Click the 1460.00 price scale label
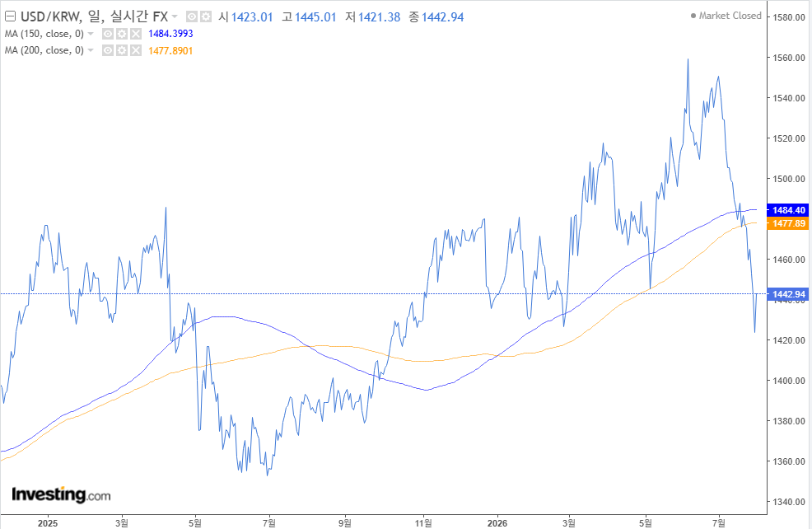The width and height of the screenshot is (812, 529). click(789, 260)
